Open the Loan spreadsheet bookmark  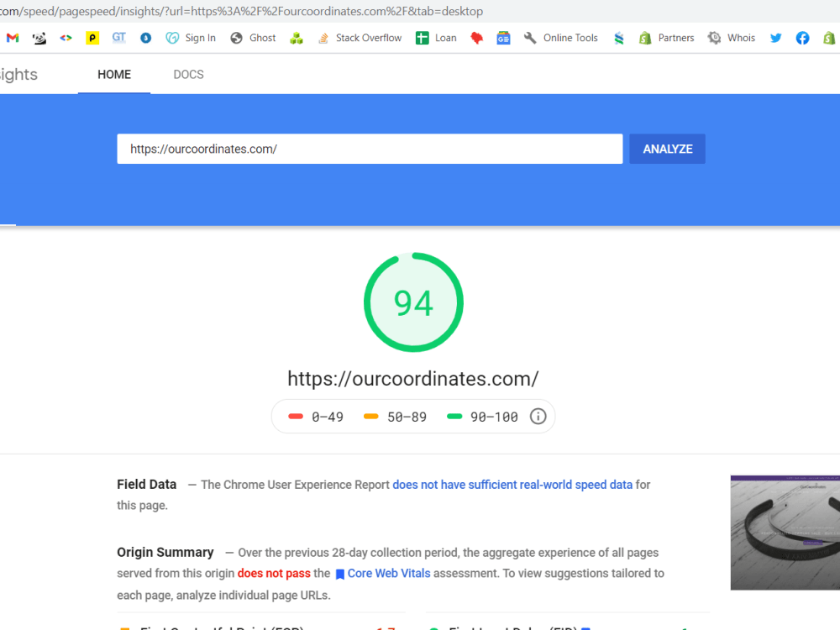coord(436,38)
